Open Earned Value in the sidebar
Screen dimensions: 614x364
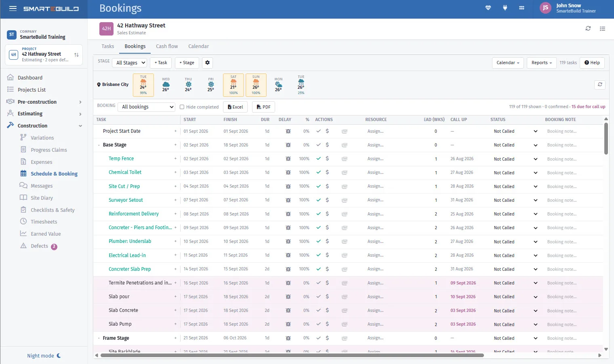[x=46, y=234]
